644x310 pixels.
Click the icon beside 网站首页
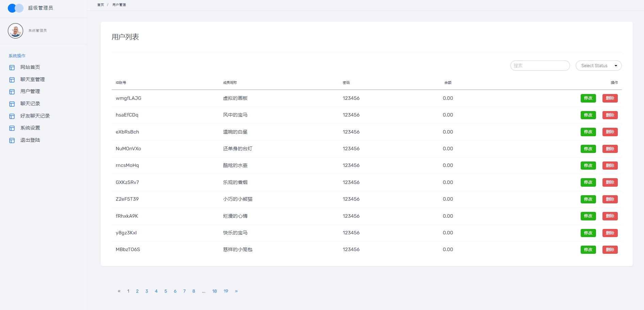pyautogui.click(x=12, y=67)
